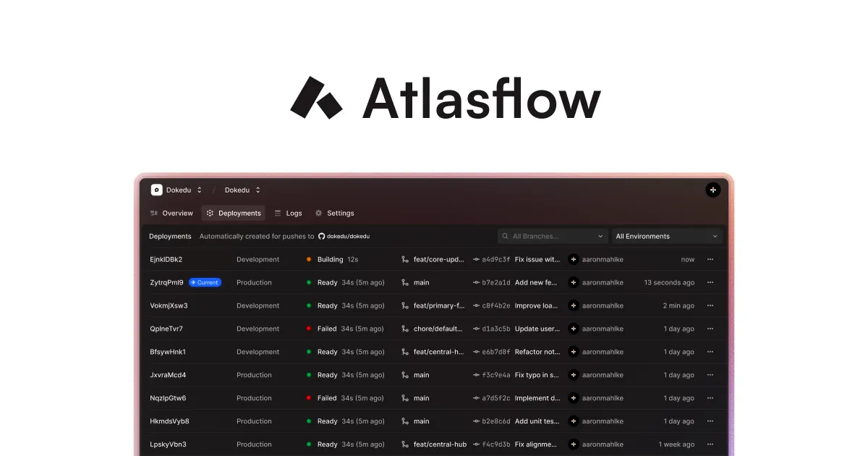Click '13 seconds ago' timestamp
The height and width of the screenshot is (456, 868).
point(669,282)
